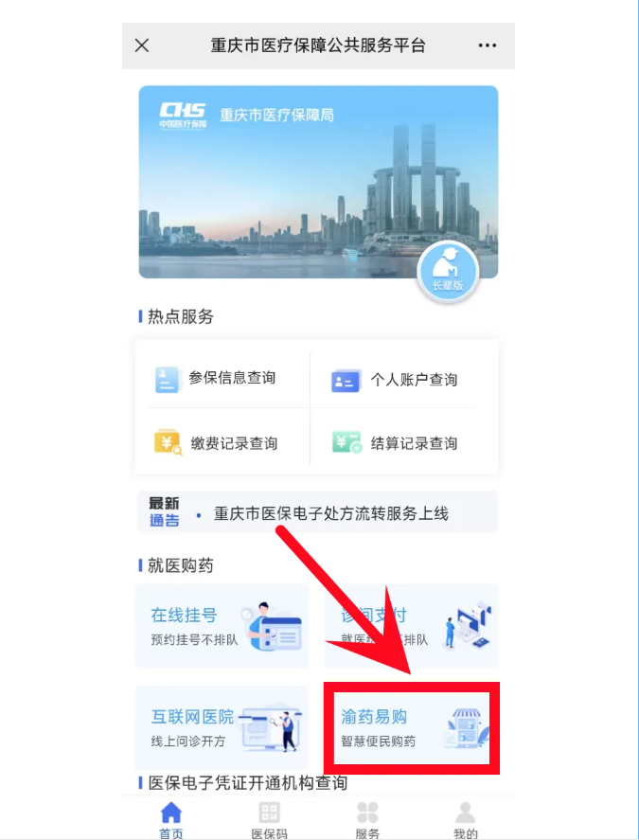Open the 重庆市医保电子处方流转服务上线 announcement

[331, 513]
